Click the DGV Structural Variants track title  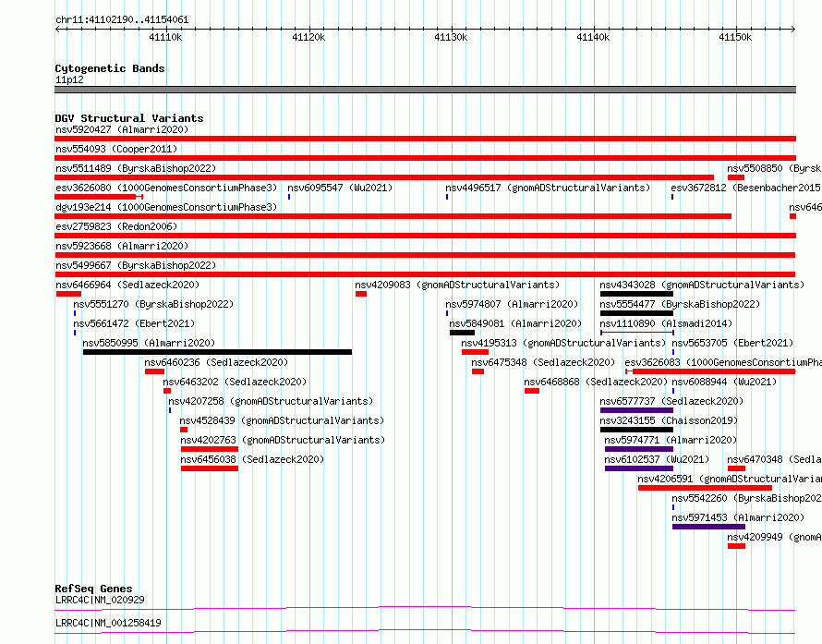[129, 118]
